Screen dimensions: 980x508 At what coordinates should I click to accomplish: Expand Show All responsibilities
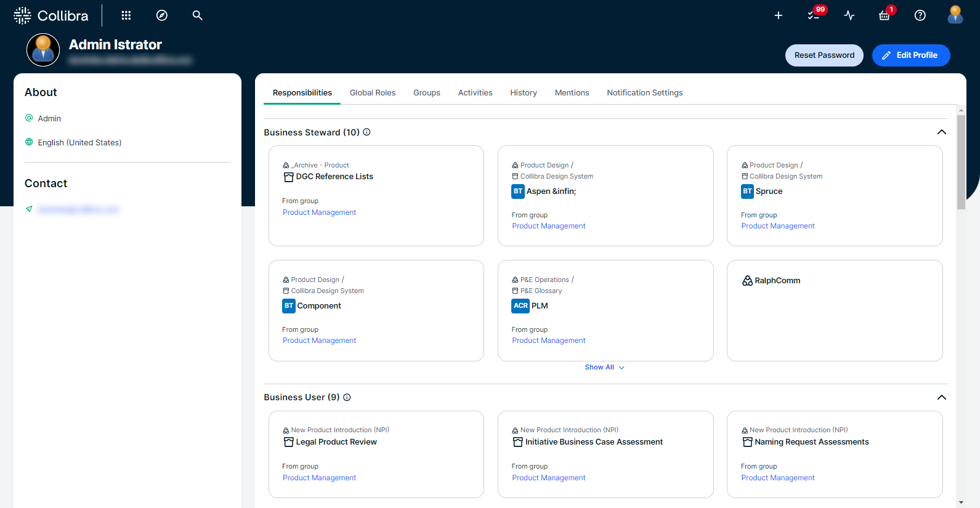(604, 367)
